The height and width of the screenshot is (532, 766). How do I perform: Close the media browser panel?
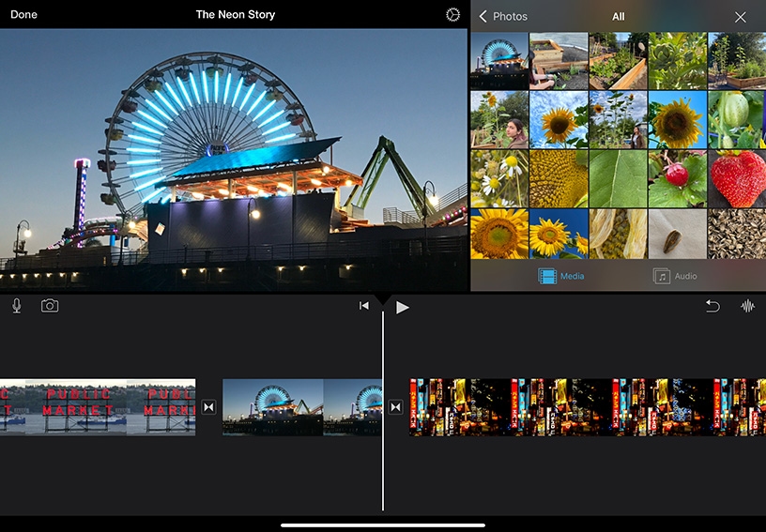741,17
